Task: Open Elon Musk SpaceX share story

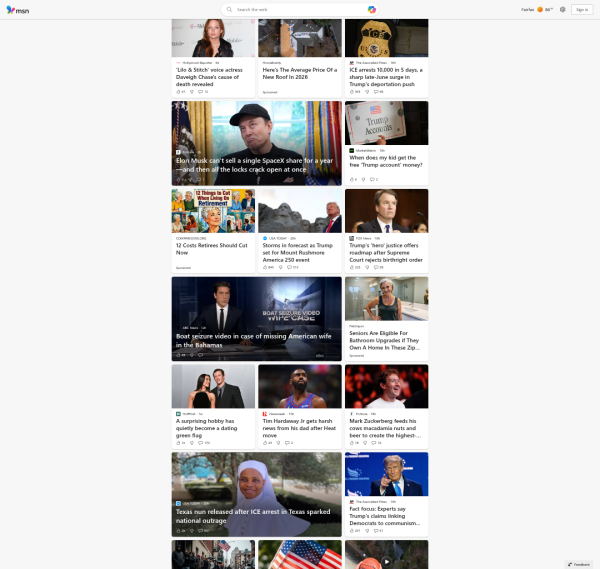Action: pyautogui.click(x=254, y=165)
